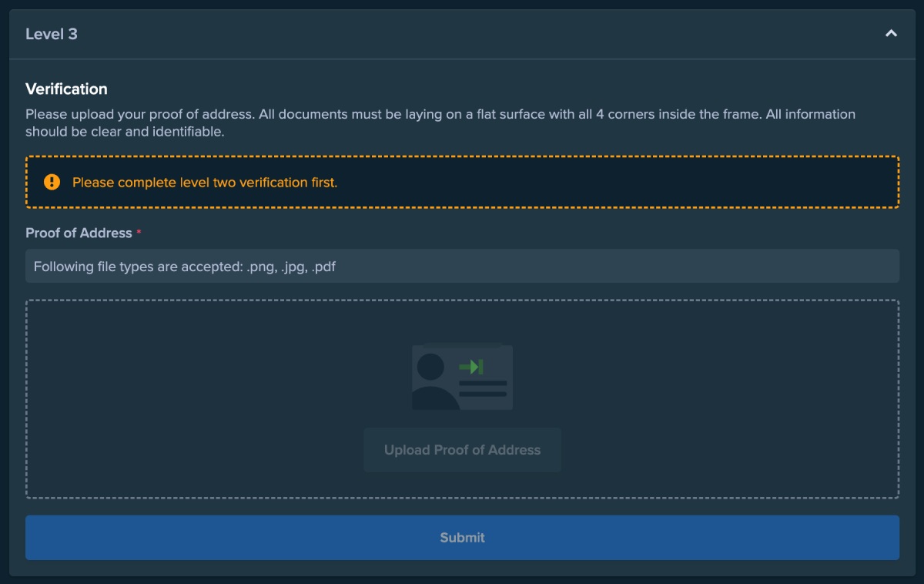The width and height of the screenshot is (924, 584).
Task: Click the text lines on ID card icon
Action: [483, 388]
